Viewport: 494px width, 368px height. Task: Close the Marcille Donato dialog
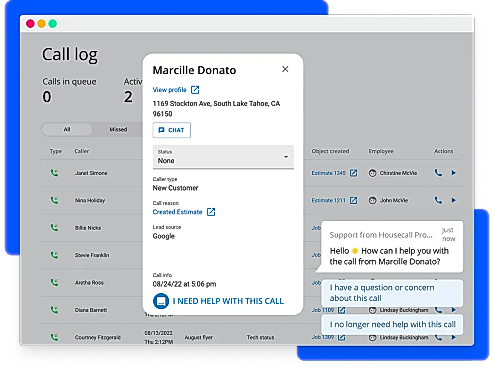(x=285, y=69)
